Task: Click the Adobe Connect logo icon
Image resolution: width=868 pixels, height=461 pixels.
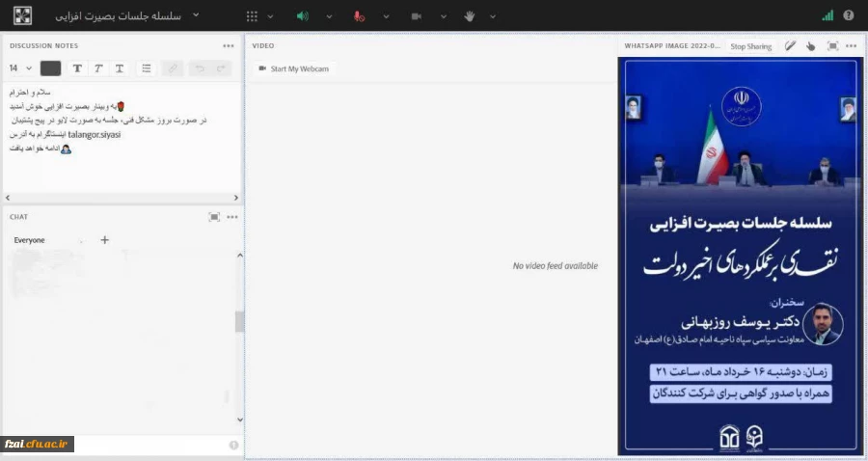Action: pyautogui.click(x=22, y=16)
